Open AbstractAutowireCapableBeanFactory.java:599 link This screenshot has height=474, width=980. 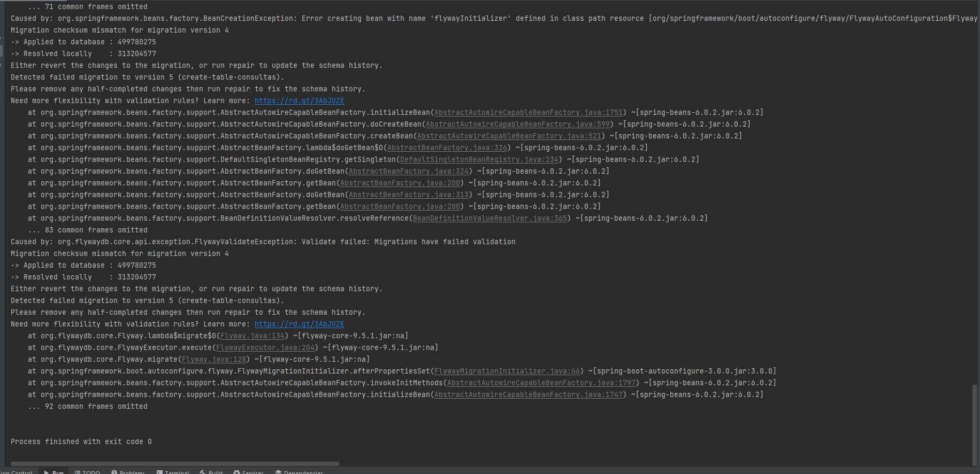[x=518, y=124]
